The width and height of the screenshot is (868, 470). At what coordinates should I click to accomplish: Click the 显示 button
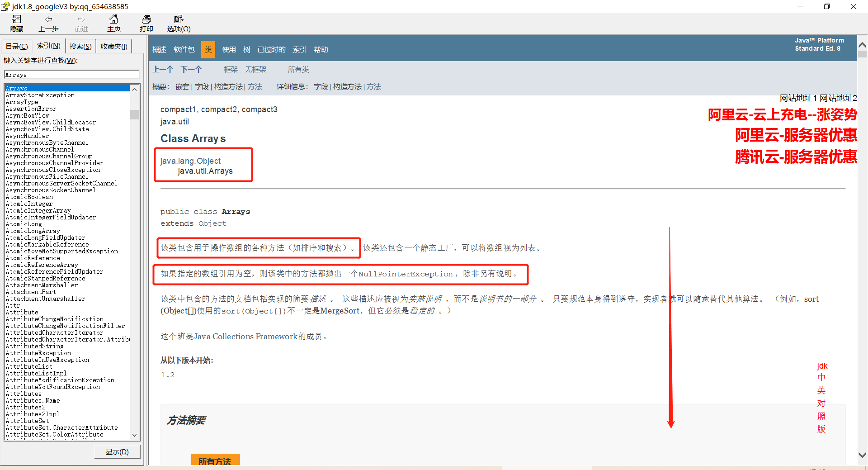pyautogui.click(x=117, y=451)
